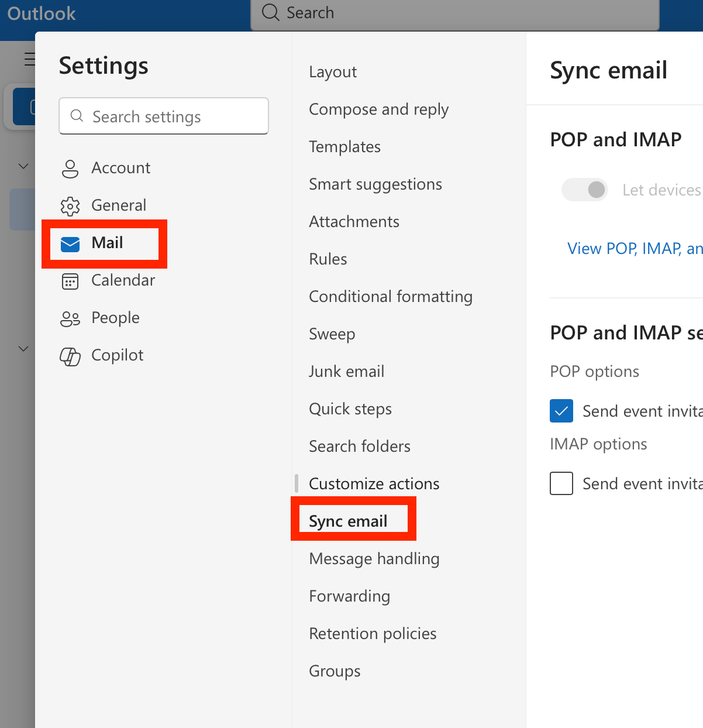The width and height of the screenshot is (703, 728).
Task: Open Attachments settings
Action: (354, 222)
